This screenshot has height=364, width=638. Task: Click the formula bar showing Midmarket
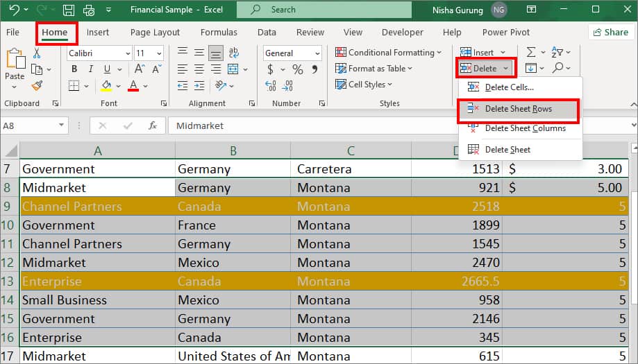click(x=398, y=126)
